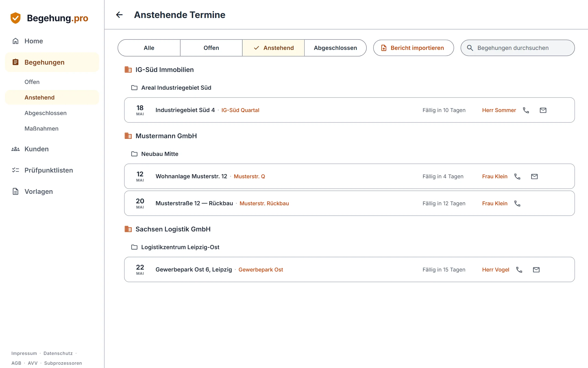Click the Begehung.pro shield logo
The image size is (588, 368).
pyautogui.click(x=16, y=18)
